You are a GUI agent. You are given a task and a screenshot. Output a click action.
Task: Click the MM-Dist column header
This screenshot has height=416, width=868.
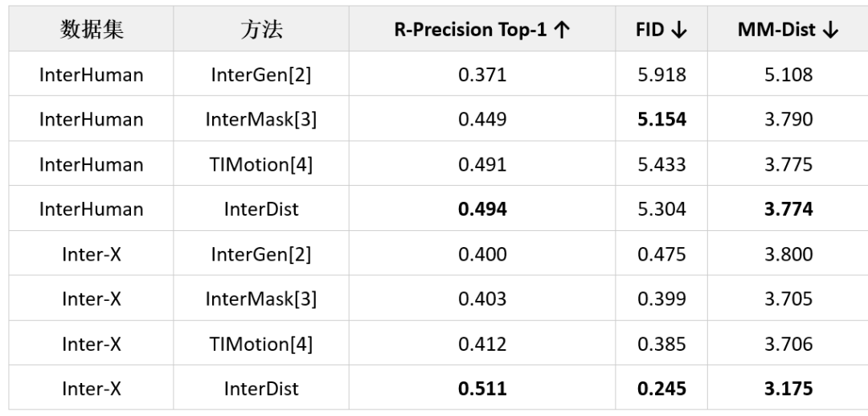click(x=788, y=29)
